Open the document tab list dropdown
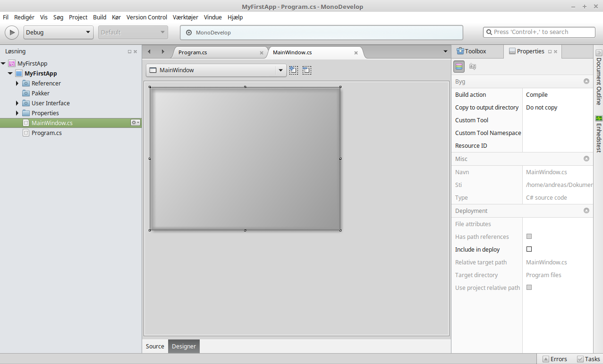Screen dimensions: 603x364 tap(445, 51)
